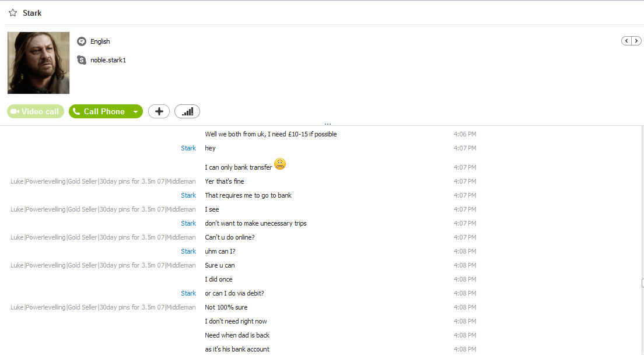Click Luke sender name beside 'Can't u do online?'
This screenshot has width=644, height=355.
tap(103, 237)
